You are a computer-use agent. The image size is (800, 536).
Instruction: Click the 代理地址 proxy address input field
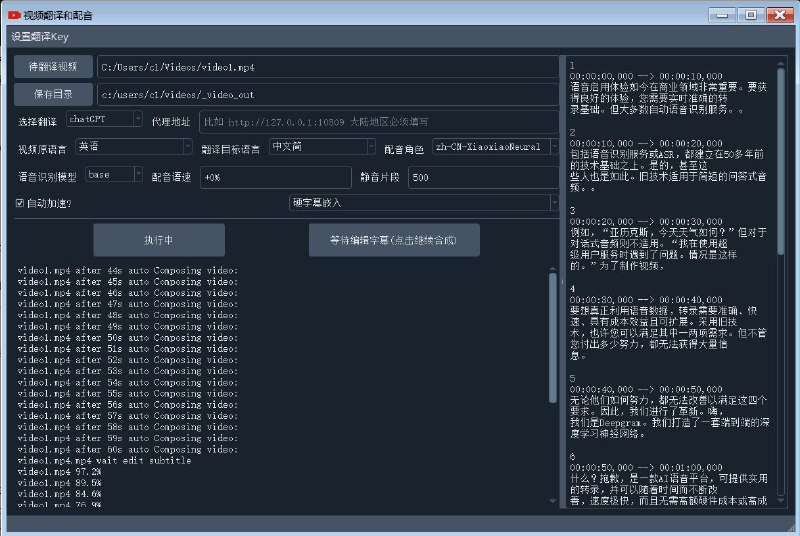coord(379,122)
